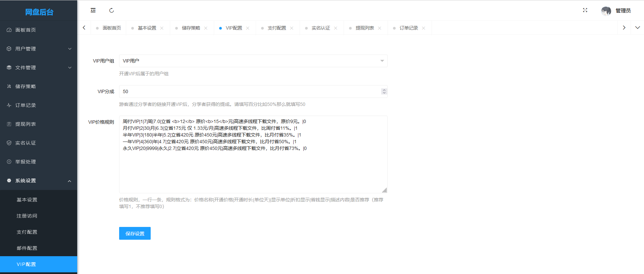Close the 订单记录 tab
The height and width of the screenshot is (274, 644).
coord(424,28)
